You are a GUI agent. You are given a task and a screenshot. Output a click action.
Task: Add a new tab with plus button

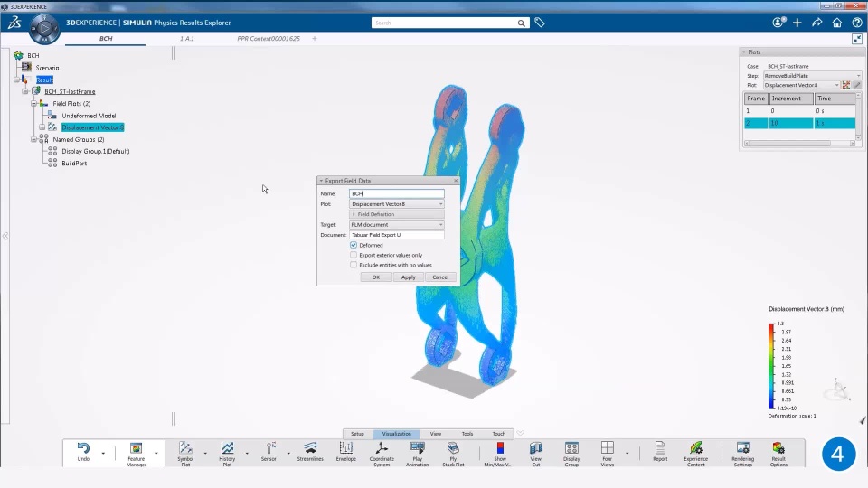click(x=315, y=39)
